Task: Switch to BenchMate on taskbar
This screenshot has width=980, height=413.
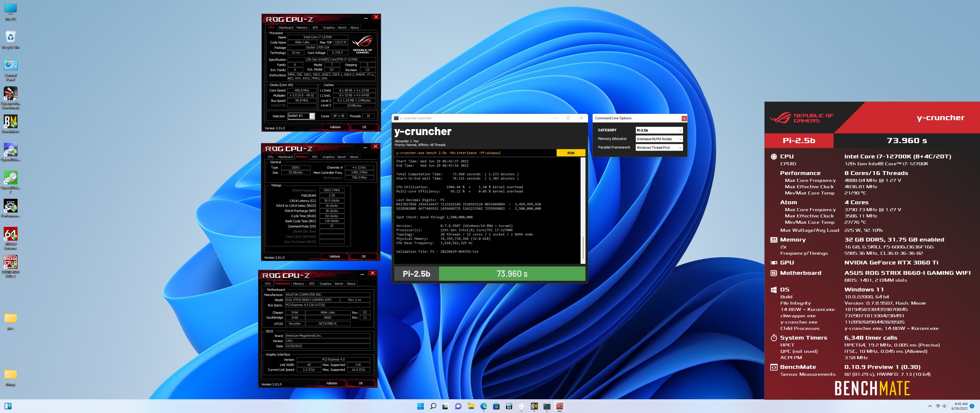Action: coord(535,406)
